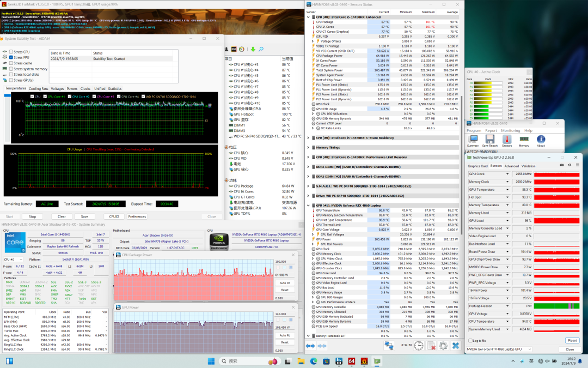
Task: Open Microsoft Edge from the taskbar
Action: pyautogui.click(x=314, y=361)
